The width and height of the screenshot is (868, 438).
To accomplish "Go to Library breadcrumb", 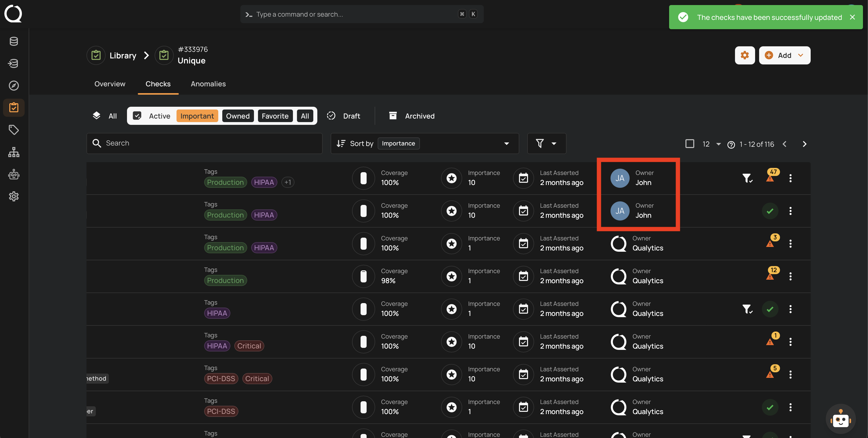I will [123, 55].
